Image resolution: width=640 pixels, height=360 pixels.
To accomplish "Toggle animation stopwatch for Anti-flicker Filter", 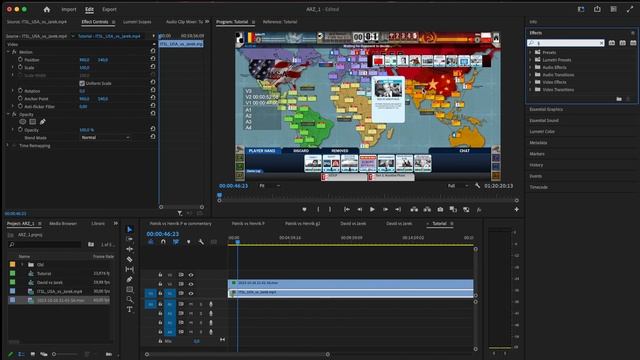I will pyautogui.click(x=20, y=106).
